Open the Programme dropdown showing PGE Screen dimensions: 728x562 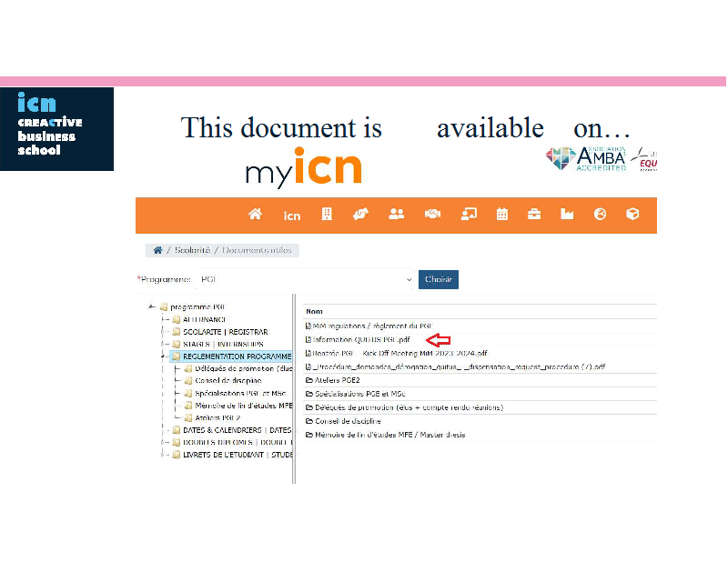[306, 279]
